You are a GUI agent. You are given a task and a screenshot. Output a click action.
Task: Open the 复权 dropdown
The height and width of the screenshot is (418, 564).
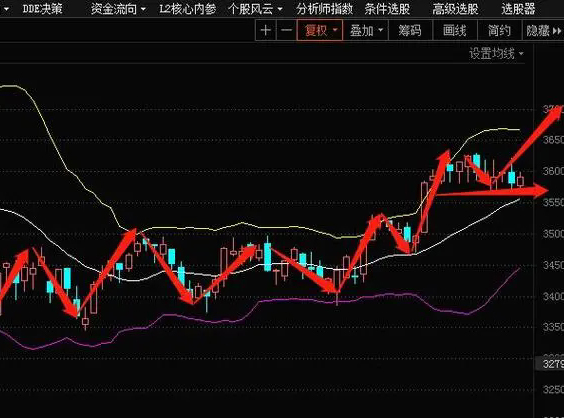click(320, 30)
